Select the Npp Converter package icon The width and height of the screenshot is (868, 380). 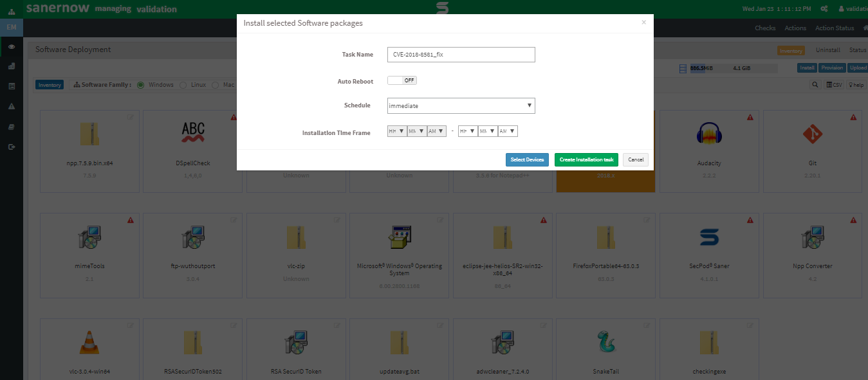813,238
